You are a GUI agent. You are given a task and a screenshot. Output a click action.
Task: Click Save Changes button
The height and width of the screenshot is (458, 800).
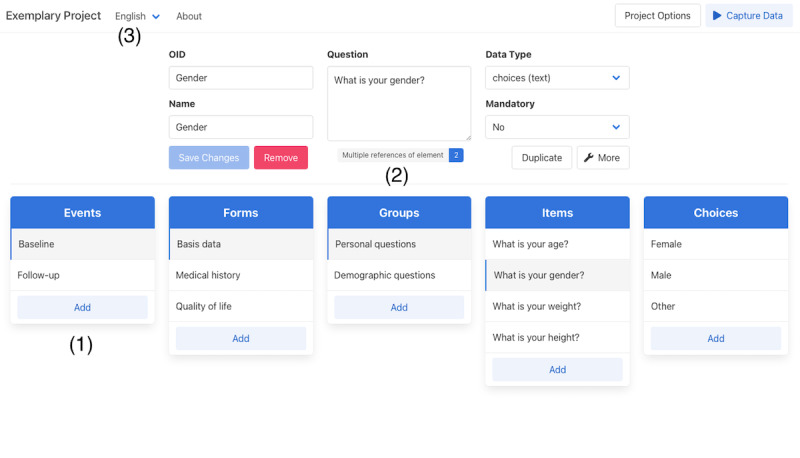(209, 158)
